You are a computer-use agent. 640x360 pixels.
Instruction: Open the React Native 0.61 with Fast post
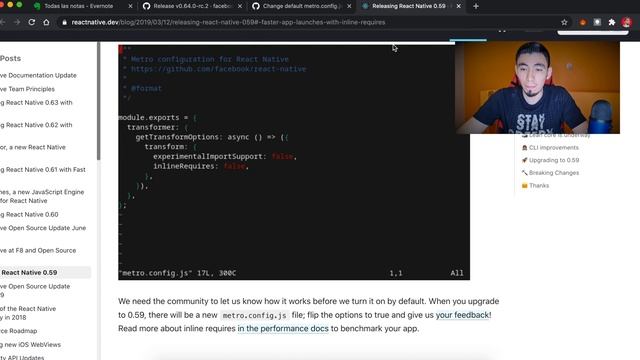pos(43,169)
